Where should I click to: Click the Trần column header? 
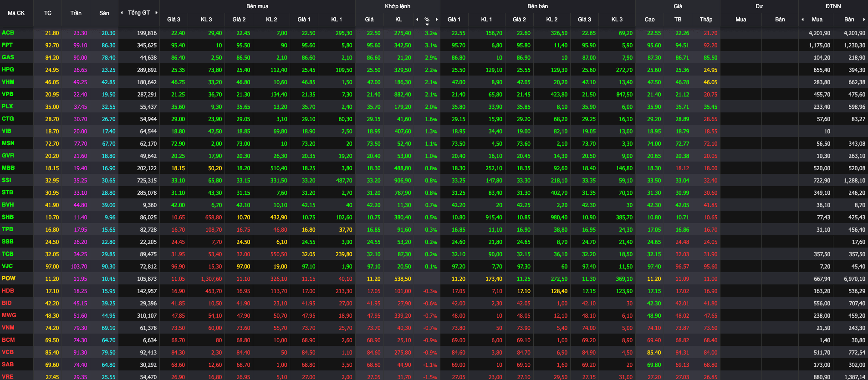pos(76,13)
